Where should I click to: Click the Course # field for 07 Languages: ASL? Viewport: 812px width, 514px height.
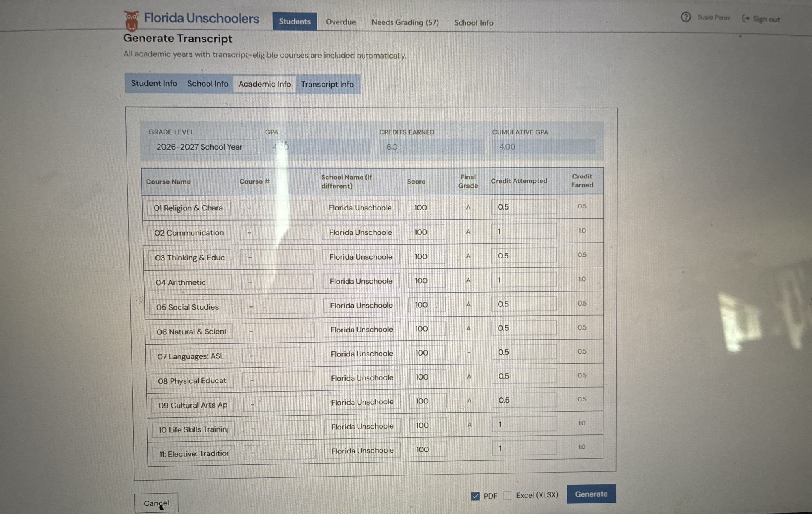tap(279, 356)
